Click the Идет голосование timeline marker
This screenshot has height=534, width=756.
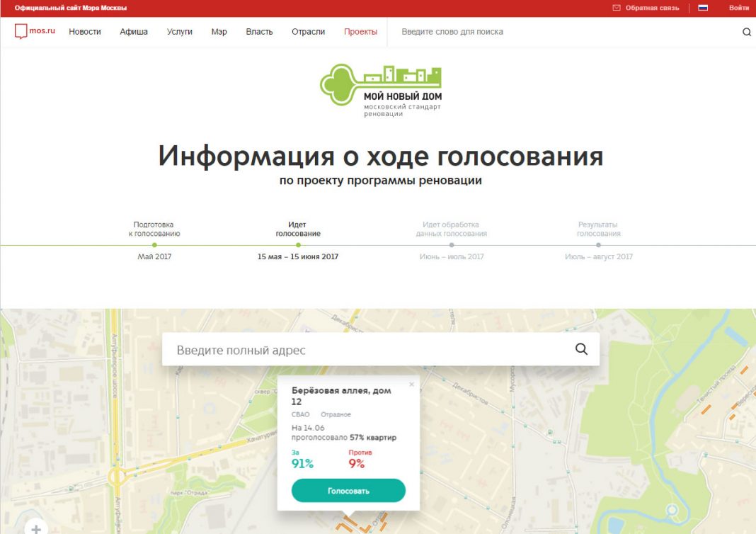click(298, 245)
